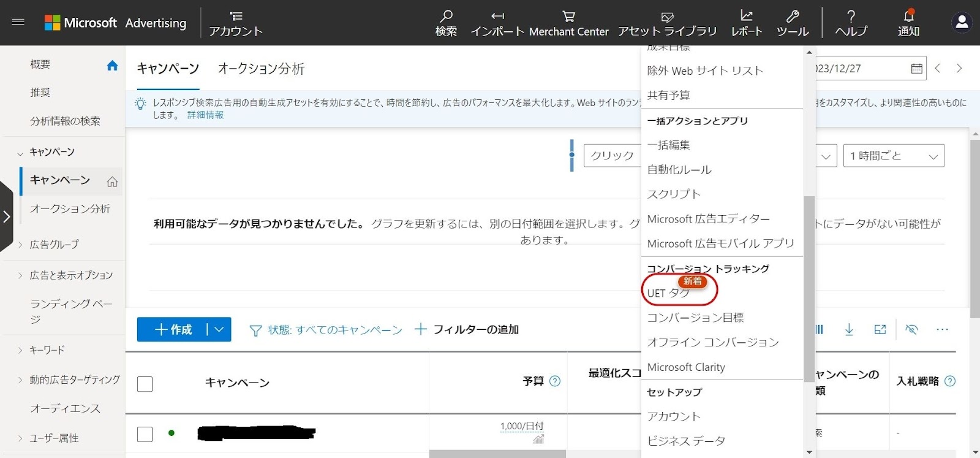The width and height of the screenshot is (980, 458).
Task: Select 一括編集 menu item
Action: tap(668, 145)
